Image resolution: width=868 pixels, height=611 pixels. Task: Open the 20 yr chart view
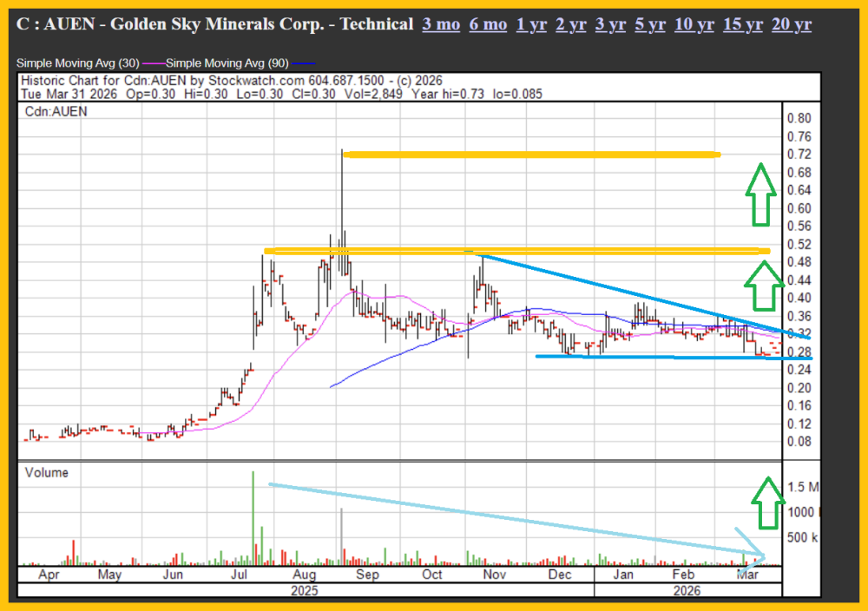(791, 24)
